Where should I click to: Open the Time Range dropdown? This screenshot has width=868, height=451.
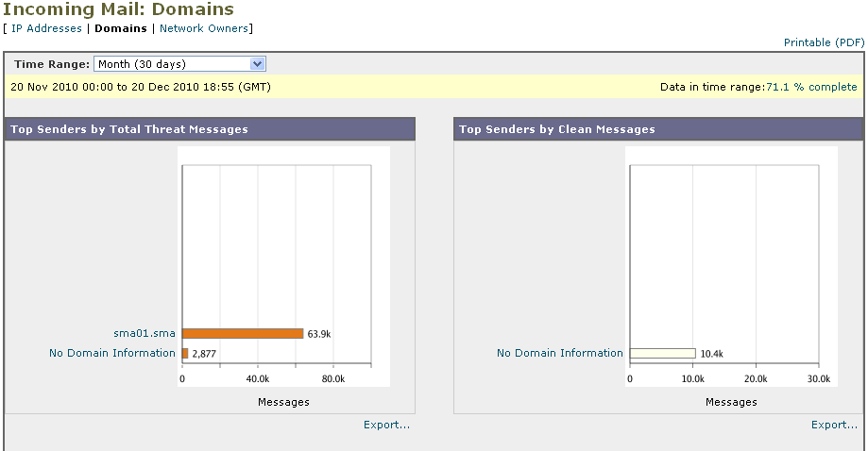coord(179,64)
